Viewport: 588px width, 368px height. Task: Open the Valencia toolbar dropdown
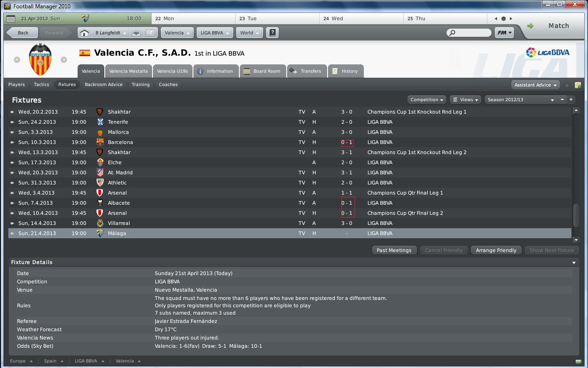coord(177,33)
